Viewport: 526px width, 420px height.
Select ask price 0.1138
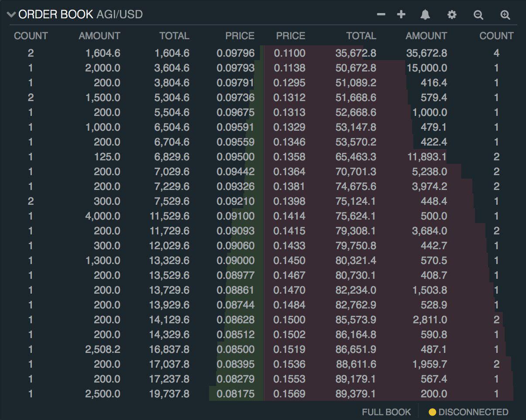pos(290,68)
